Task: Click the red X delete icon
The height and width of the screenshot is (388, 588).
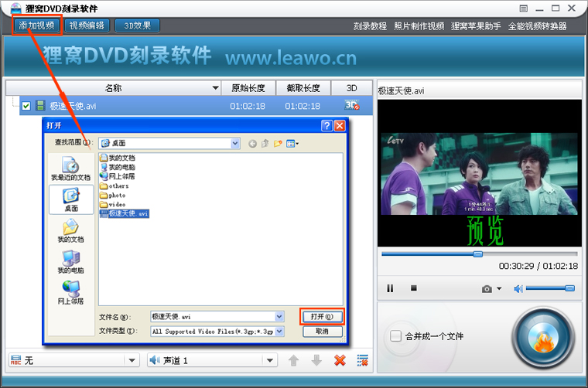Action: 340,360
